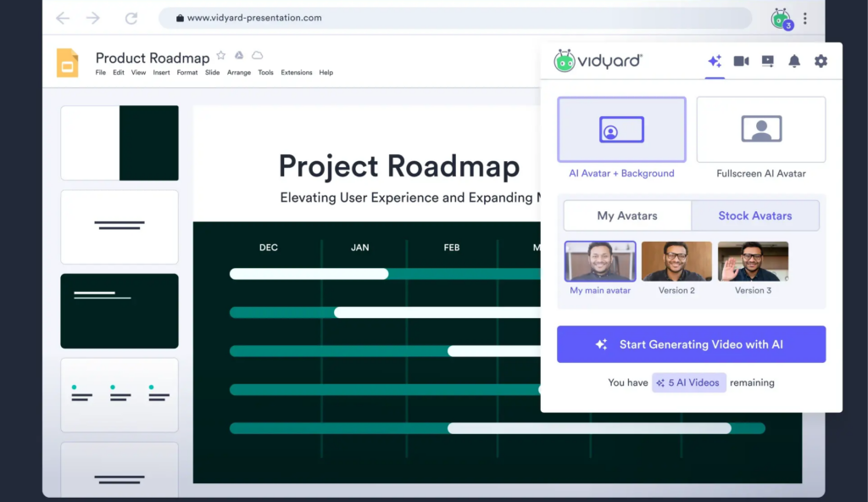
Task: Open the Edit menu
Action: 119,73
